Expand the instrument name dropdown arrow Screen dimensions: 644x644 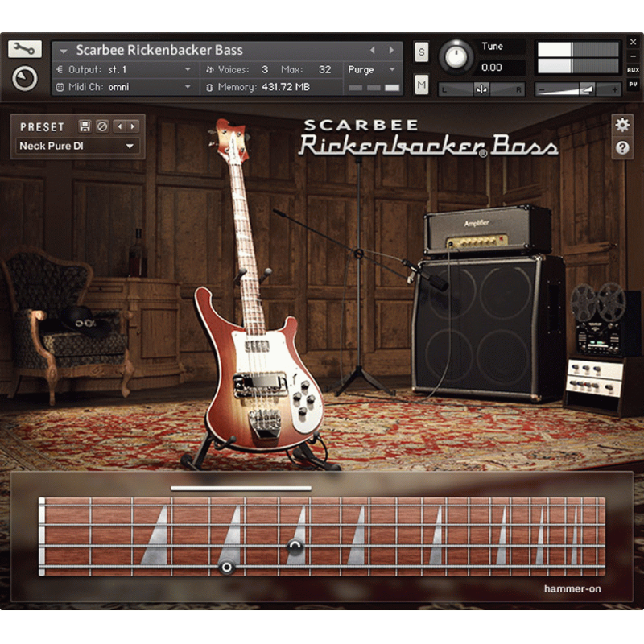coord(64,51)
